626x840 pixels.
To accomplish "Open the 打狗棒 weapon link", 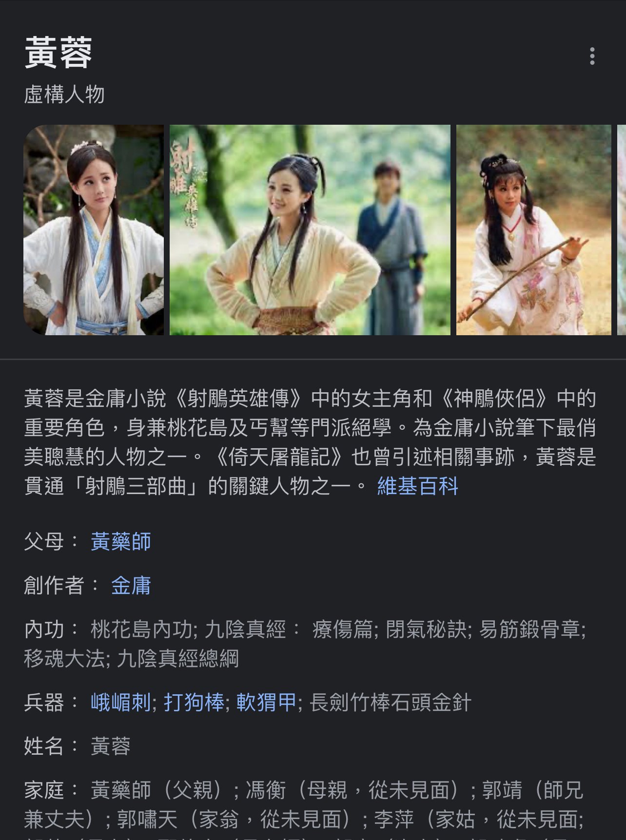I will point(194,702).
